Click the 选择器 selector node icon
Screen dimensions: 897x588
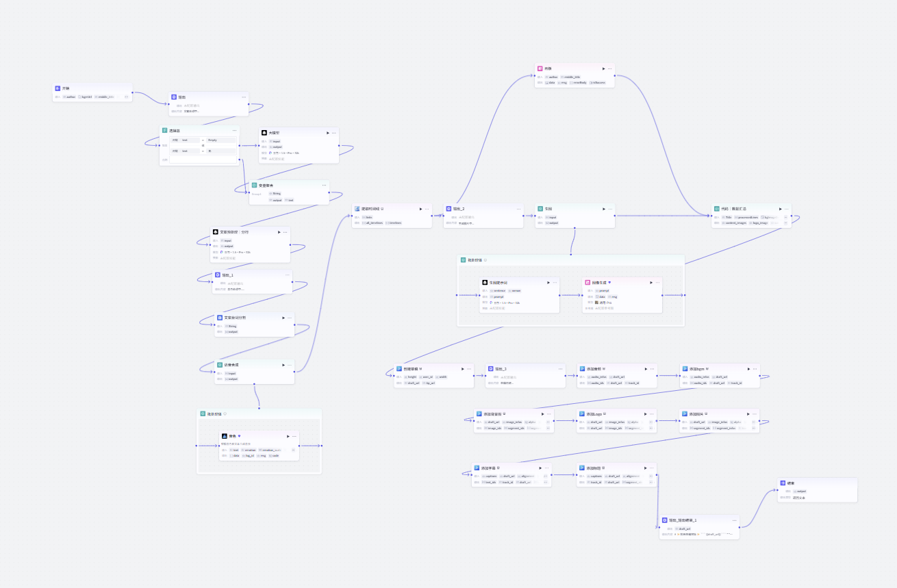coord(164,130)
